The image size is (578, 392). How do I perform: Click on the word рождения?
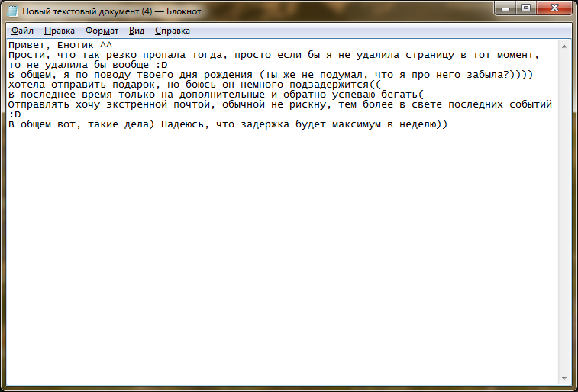pos(228,75)
